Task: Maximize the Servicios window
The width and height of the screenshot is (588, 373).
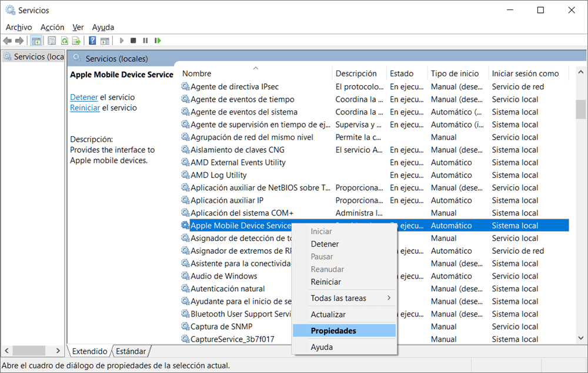Action: [540, 10]
